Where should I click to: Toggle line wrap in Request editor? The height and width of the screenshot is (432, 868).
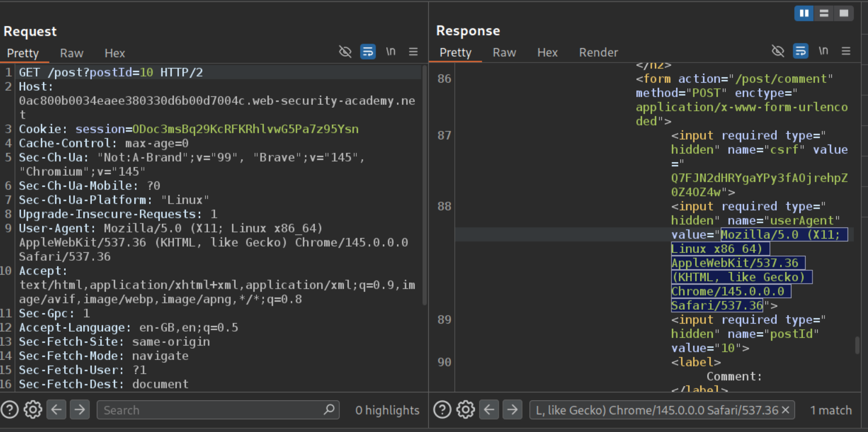pyautogui.click(x=368, y=52)
